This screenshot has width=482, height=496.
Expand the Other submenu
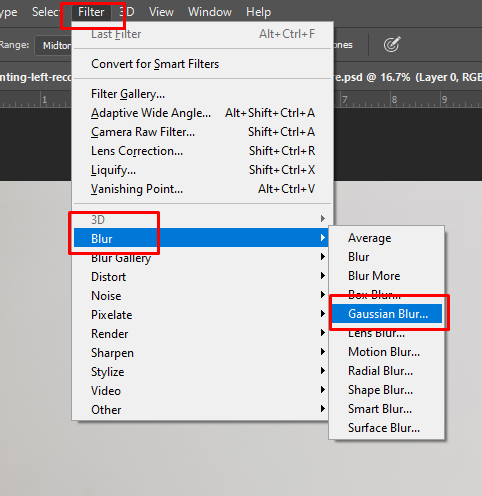201,410
